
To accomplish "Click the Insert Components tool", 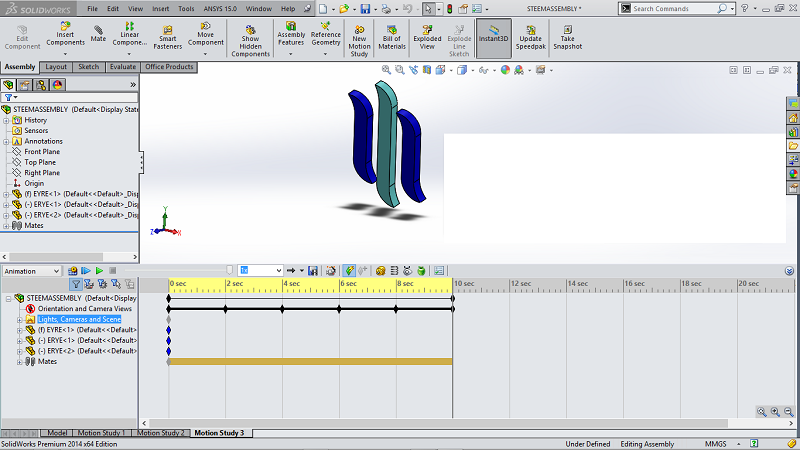I will [x=65, y=34].
